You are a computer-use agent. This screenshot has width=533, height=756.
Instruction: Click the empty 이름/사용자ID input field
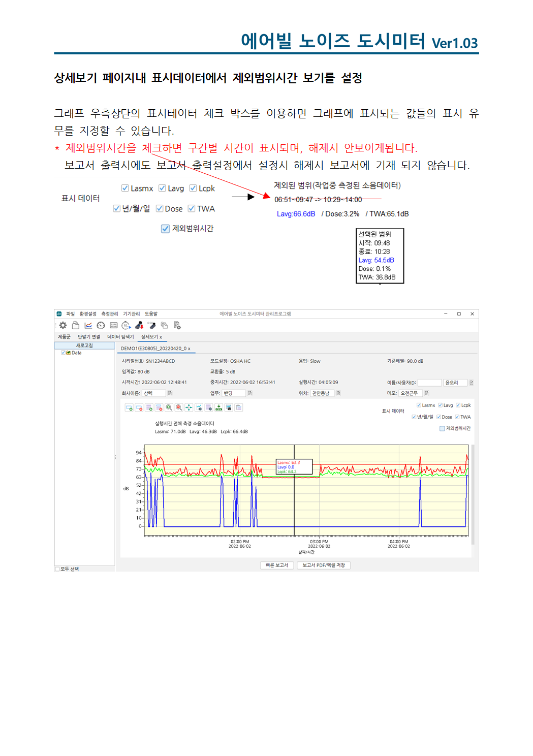(x=429, y=383)
